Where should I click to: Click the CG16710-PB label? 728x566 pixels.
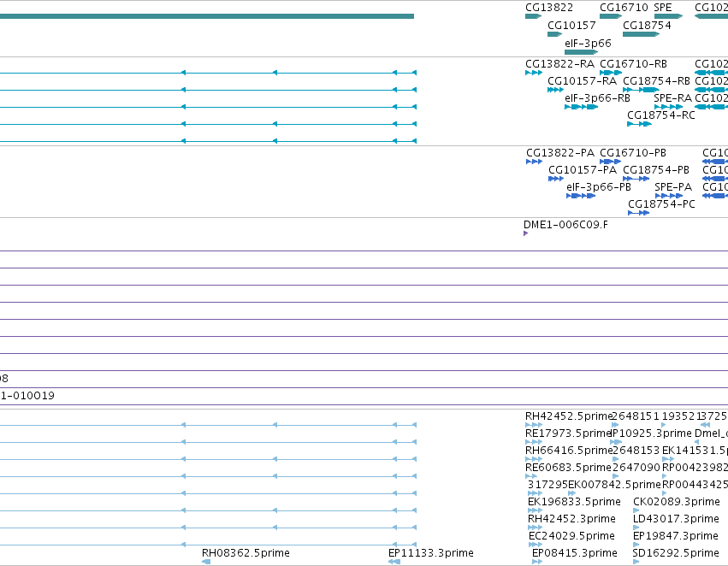pos(633,153)
